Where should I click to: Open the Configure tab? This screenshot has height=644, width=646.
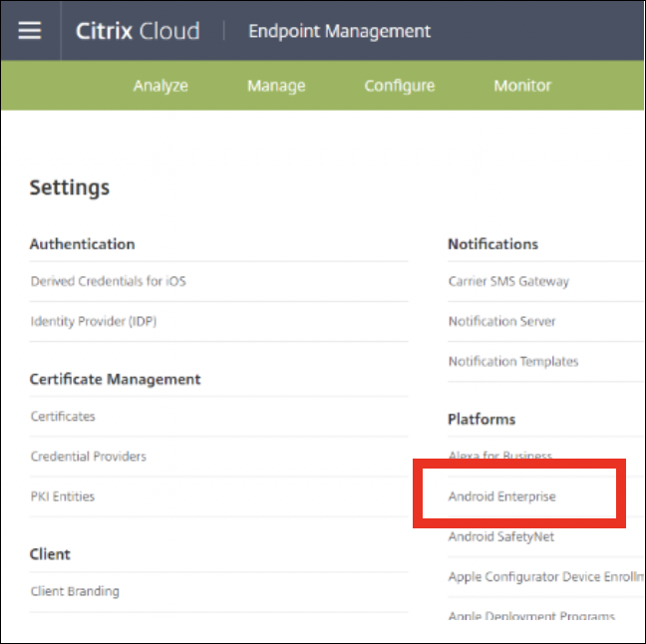click(x=400, y=86)
